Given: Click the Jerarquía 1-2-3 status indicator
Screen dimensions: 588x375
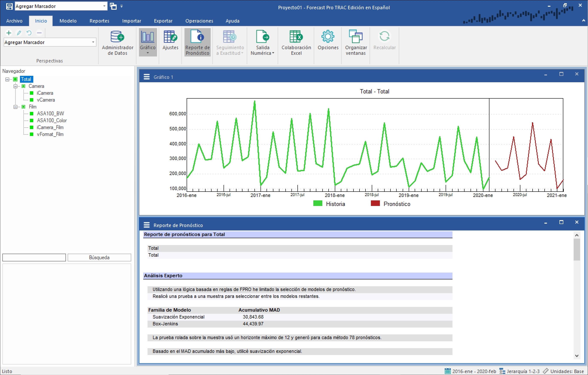Looking at the screenshot, I should click(x=520, y=371).
